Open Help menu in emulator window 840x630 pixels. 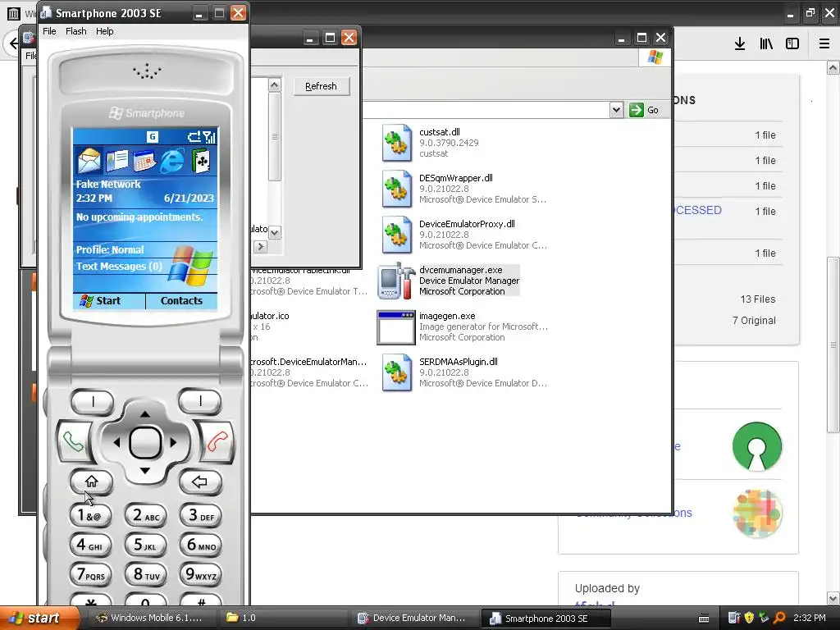tap(104, 31)
